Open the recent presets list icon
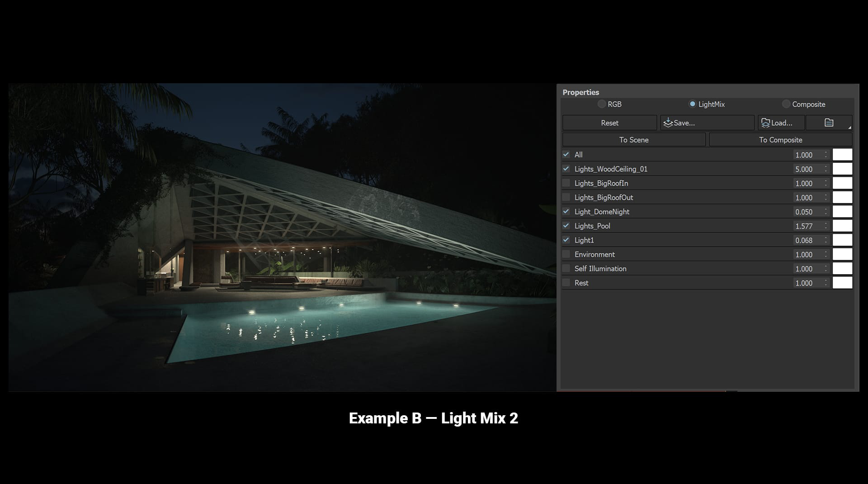Screen dimensions: 868x484 tap(829, 123)
